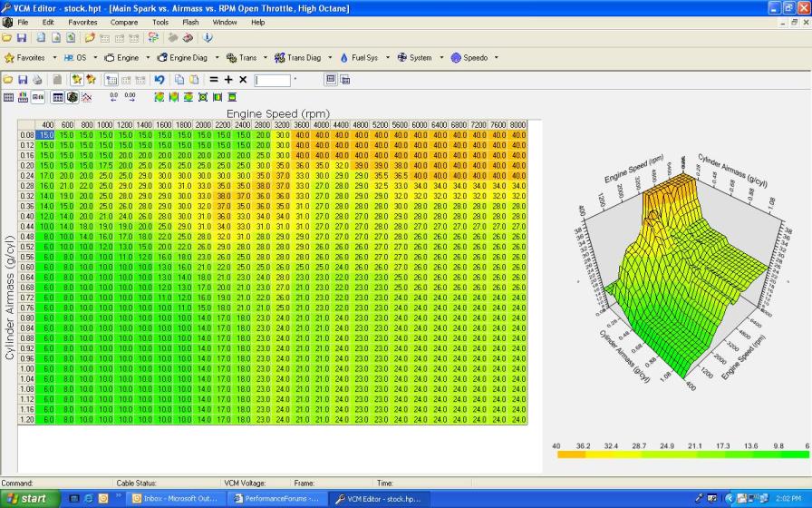Click the Engine Diag toolbar button

182,57
